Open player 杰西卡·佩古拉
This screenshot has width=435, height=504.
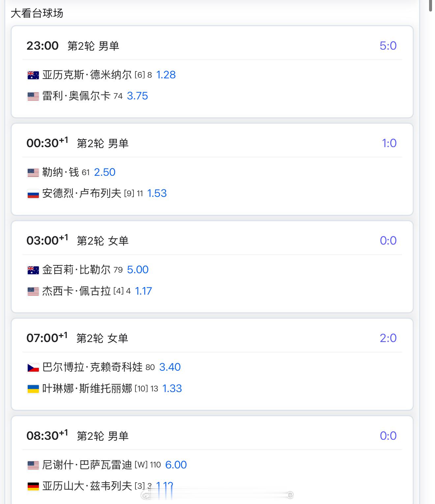tap(76, 291)
